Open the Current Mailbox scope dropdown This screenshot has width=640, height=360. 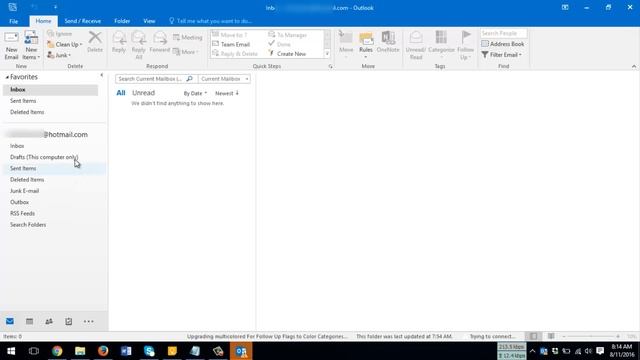[x=224, y=79]
